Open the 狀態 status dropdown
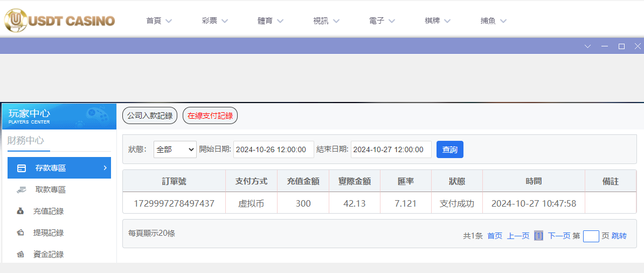 pos(175,149)
